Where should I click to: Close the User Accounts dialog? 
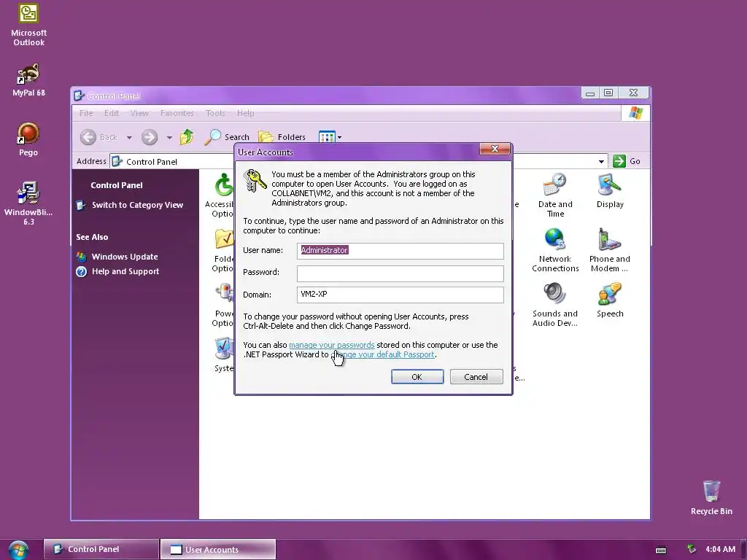click(x=495, y=149)
